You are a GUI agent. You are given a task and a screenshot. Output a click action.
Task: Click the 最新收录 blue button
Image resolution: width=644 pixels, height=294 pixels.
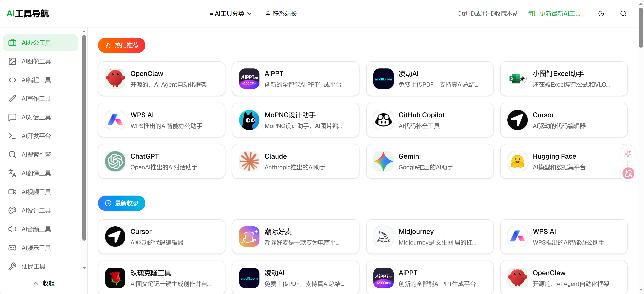[122, 203]
